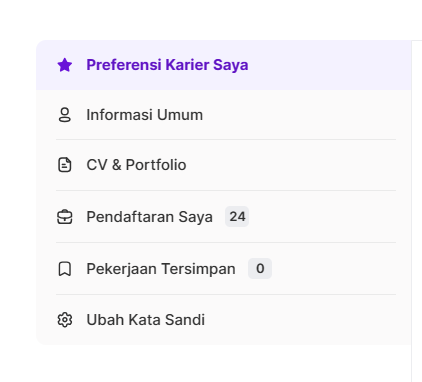Click the briefcase icon beside Pendaftaran Saya
This screenshot has height=382, width=422.
65,217
